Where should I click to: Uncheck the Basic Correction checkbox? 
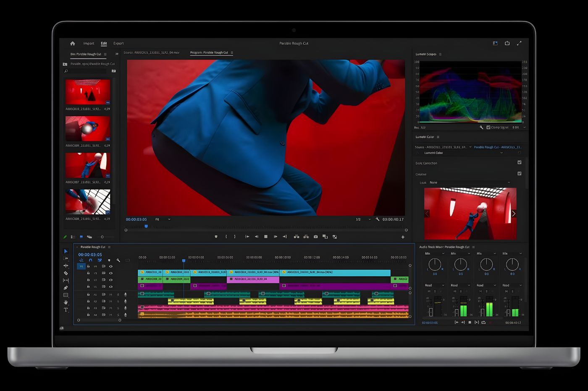520,162
